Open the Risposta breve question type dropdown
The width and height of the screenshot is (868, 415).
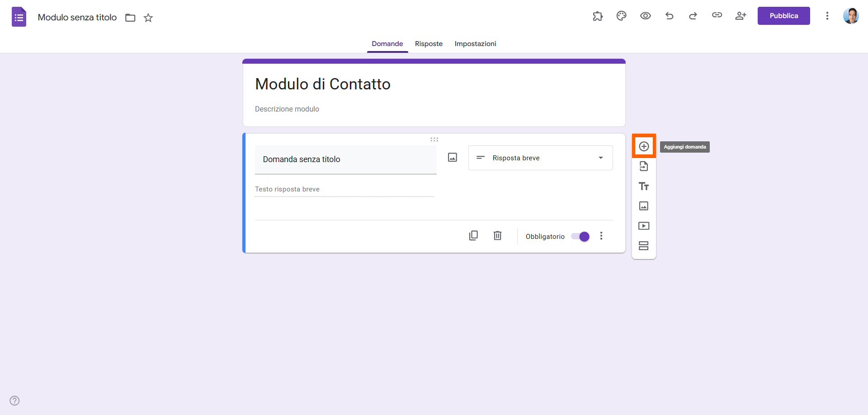pyautogui.click(x=540, y=158)
